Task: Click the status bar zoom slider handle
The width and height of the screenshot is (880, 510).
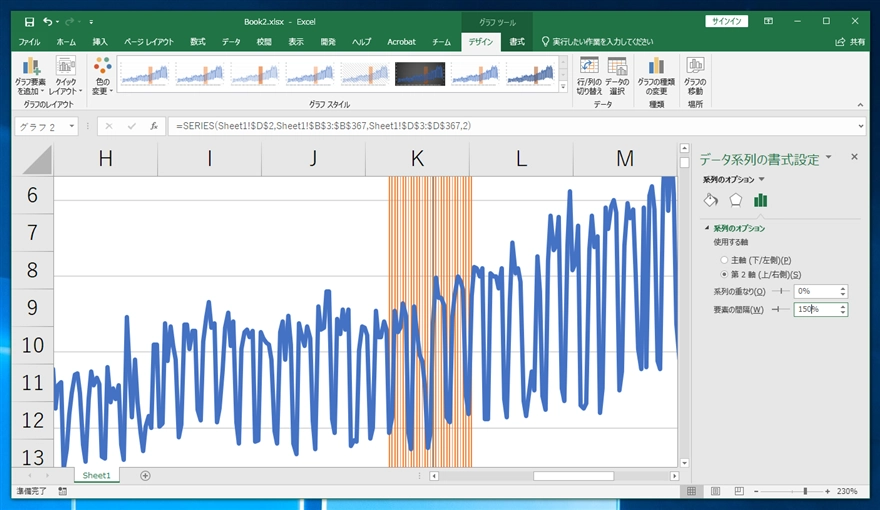Action: point(805,491)
